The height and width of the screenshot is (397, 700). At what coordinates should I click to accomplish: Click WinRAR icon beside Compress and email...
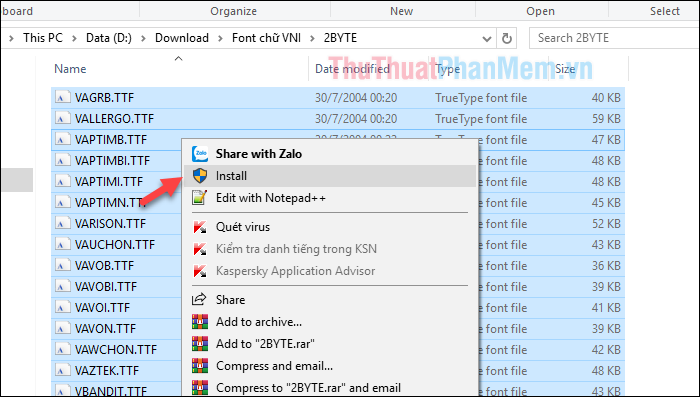point(200,366)
